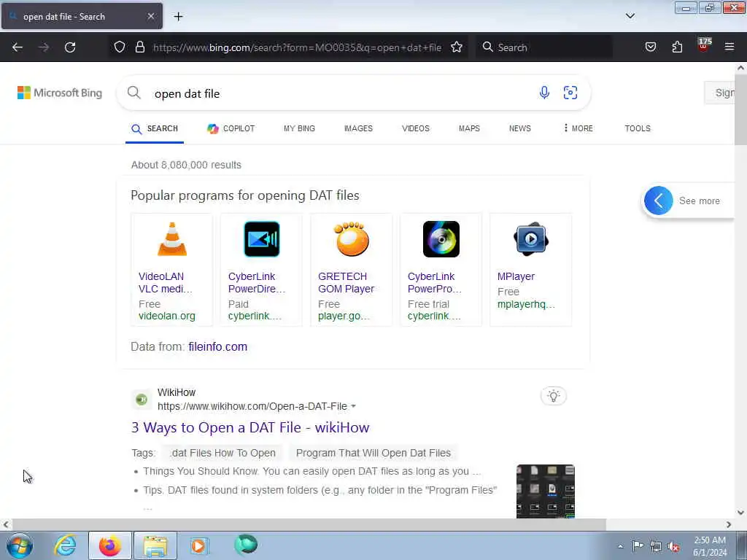The width and height of the screenshot is (747, 560).
Task: Open '3 Ways to Open a DAT File' result
Action: tap(250, 427)
